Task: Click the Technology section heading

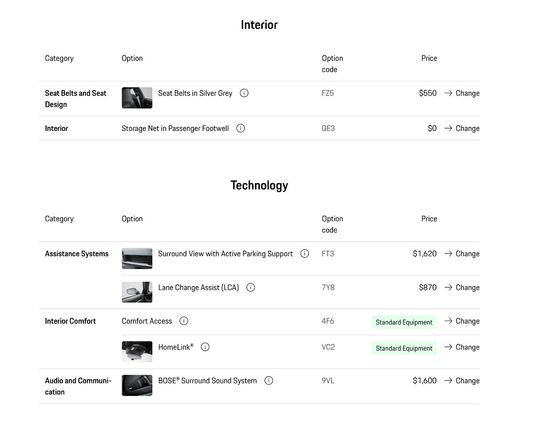Action: click(x=259, y=185)
